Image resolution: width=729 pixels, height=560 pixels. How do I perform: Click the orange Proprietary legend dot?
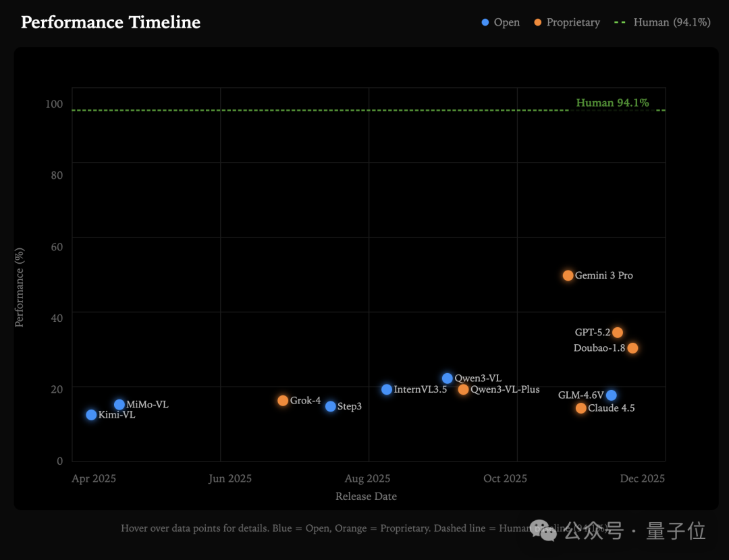(537, 22)
